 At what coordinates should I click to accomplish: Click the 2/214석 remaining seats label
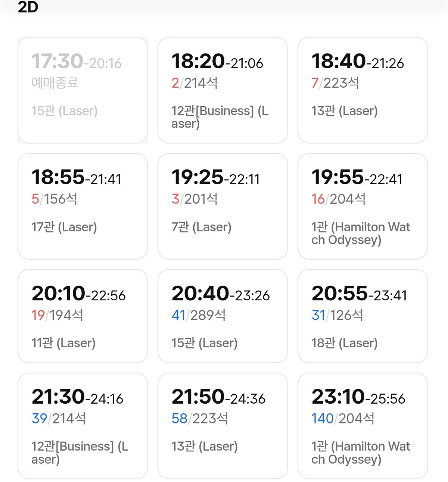coord(195,83)
